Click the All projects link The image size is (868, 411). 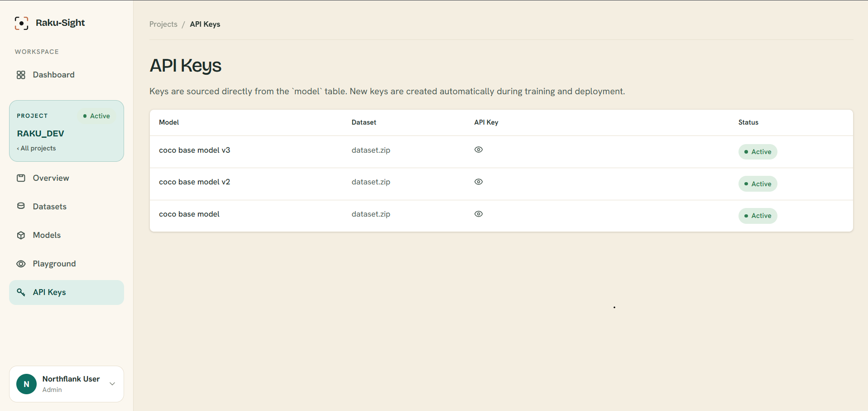click(36, 148)
